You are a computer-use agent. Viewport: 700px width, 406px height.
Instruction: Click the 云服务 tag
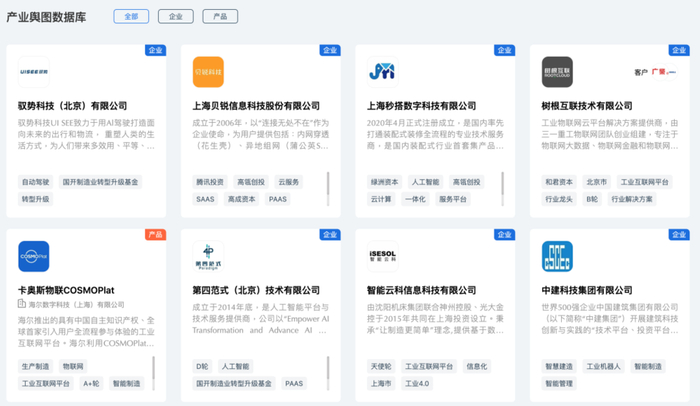click(289, 182)
